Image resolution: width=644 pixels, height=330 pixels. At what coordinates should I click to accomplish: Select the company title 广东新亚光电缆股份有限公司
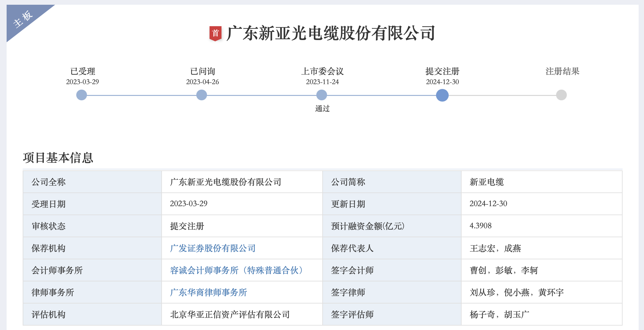pos(331,33)
